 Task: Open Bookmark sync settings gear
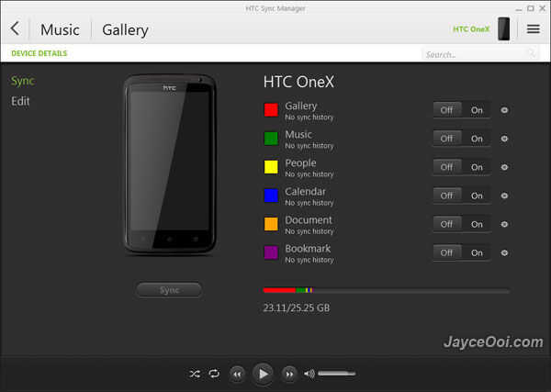504,252
